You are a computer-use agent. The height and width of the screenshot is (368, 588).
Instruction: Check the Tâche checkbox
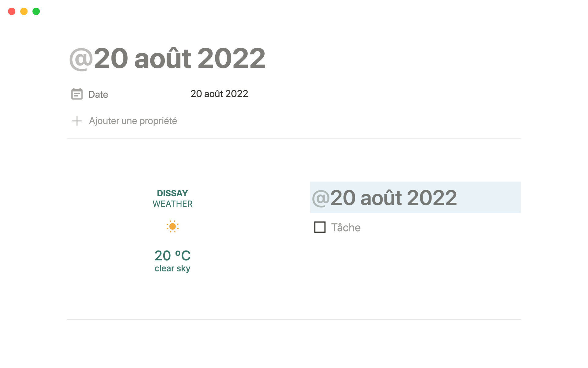320,227
